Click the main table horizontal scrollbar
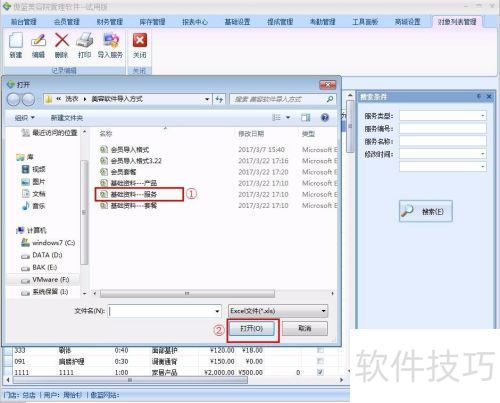The image size is (500, 403). [x=130, y=380]
